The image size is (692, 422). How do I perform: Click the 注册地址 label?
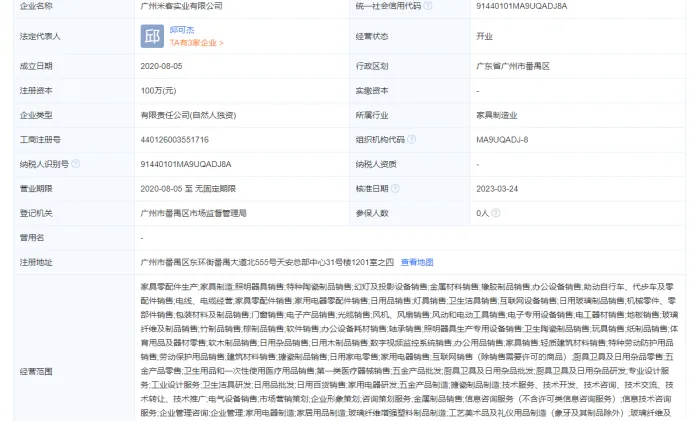click(36, 262)
